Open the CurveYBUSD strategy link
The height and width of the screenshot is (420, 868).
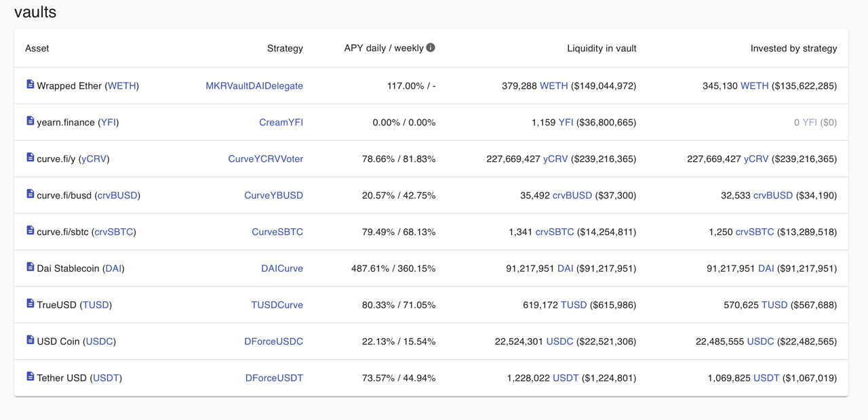coord(273,196)
